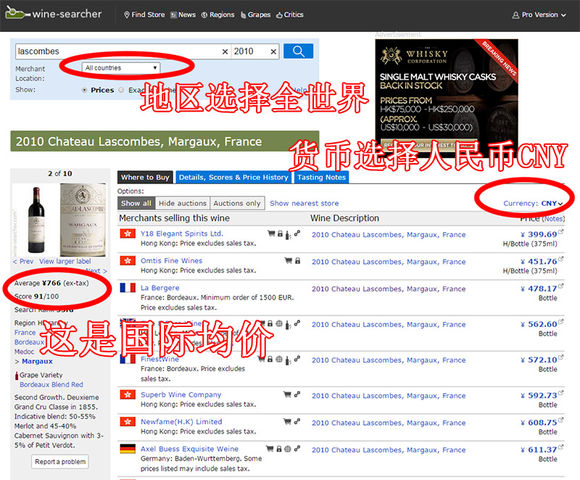Select the Prices radio button
The image size is (580, 480).
pos(84,90)
